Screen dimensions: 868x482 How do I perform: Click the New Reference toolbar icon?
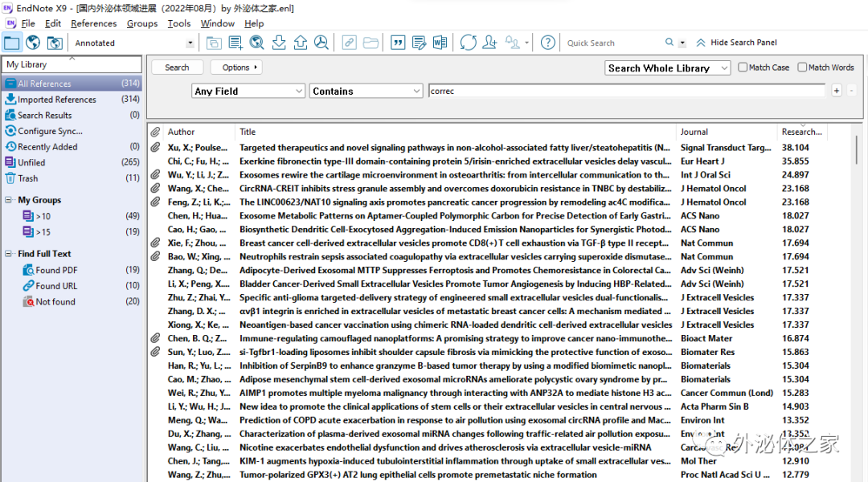235,43
